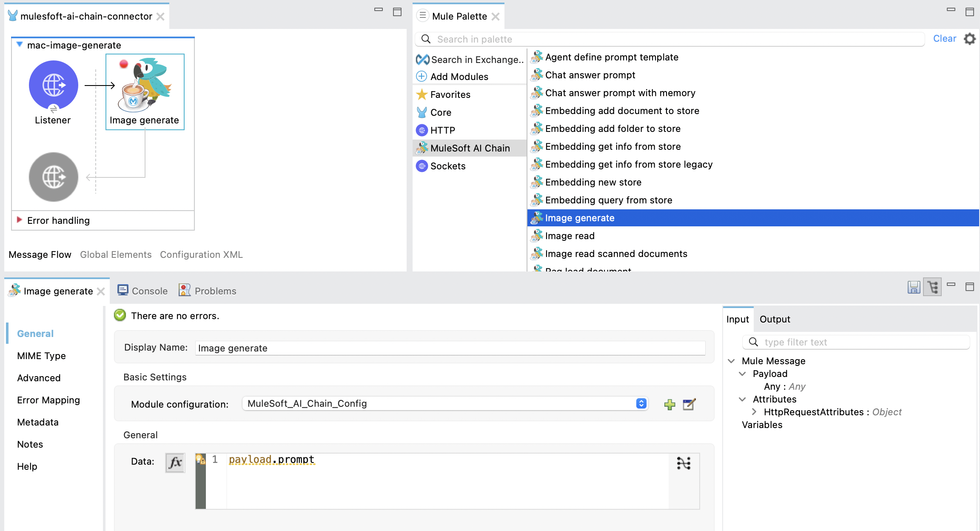Screen dimensions: 980x531
Task: Select the MuleSoft AI Chain category
Action: point(470,148)
